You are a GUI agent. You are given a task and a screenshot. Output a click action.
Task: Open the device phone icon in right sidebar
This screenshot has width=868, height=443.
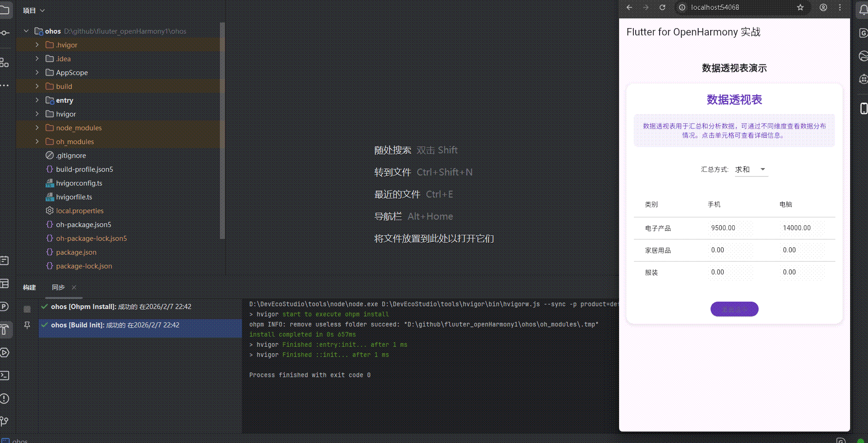[863, 108]
